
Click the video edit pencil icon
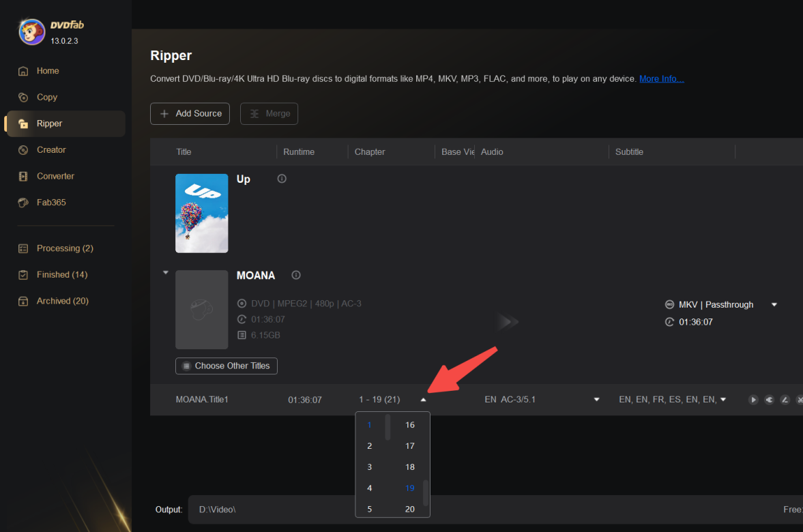785,400
